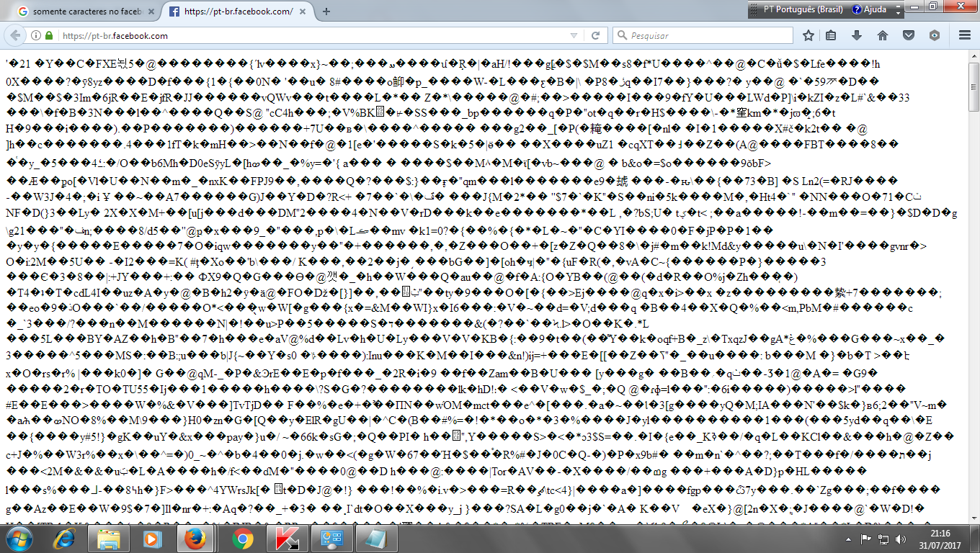Screen dimensions: 980x553
Task: Open network status tray icon
Action: point(884,539)
